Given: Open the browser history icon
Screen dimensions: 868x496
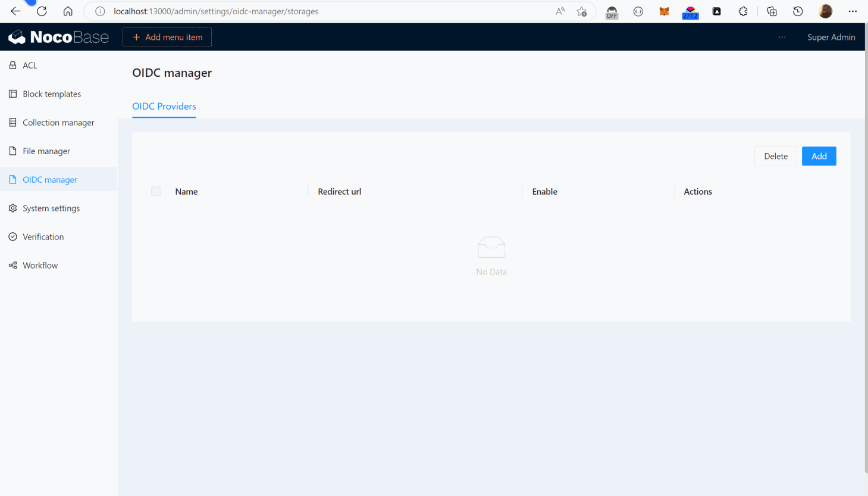Looking at the screenshot, I should [798, 11].
